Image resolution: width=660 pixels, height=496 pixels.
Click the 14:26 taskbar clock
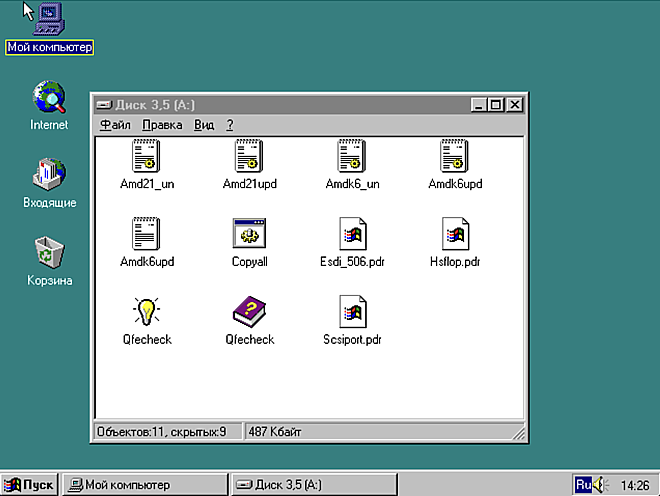tap(635, 485)
